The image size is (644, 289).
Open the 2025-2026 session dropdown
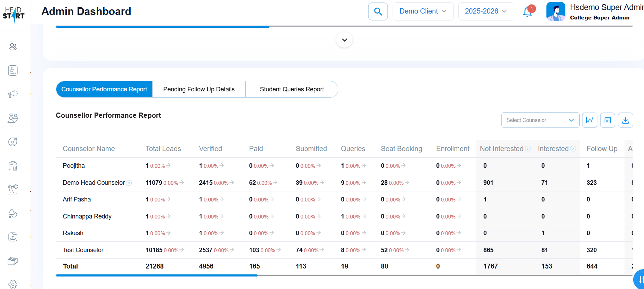point(485,11)
